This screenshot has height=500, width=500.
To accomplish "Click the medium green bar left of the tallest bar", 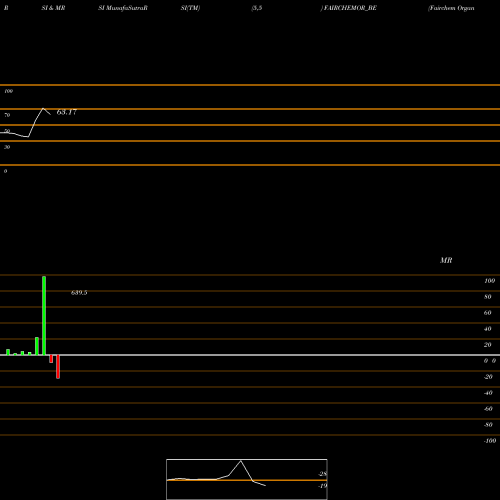I will (37, 346).
